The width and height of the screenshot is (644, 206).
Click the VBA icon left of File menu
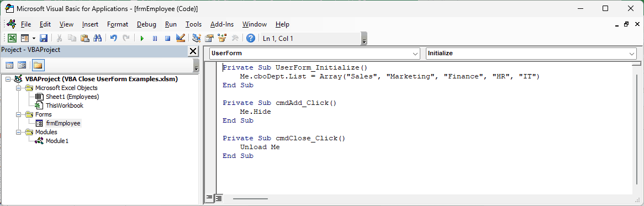(x=11, y=24)
